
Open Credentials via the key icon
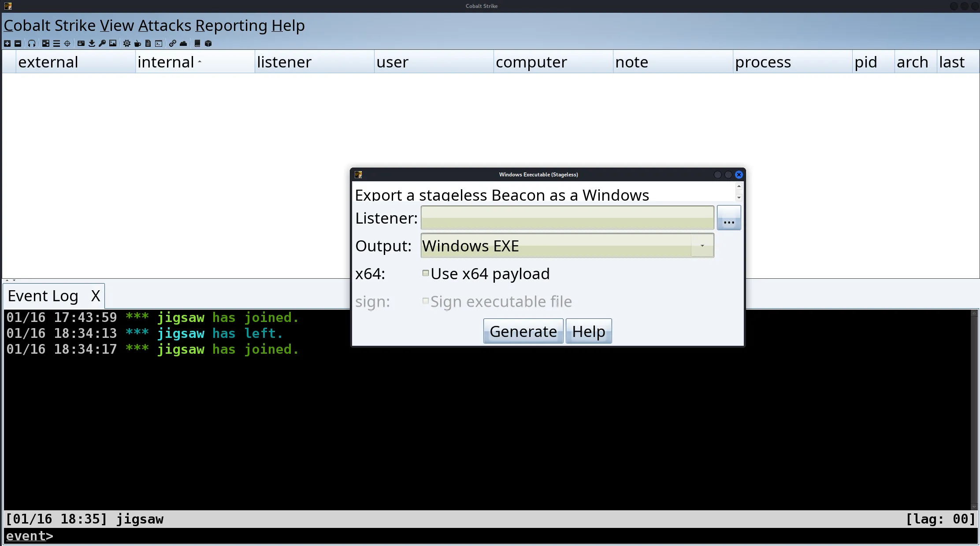tap(102, 43)
